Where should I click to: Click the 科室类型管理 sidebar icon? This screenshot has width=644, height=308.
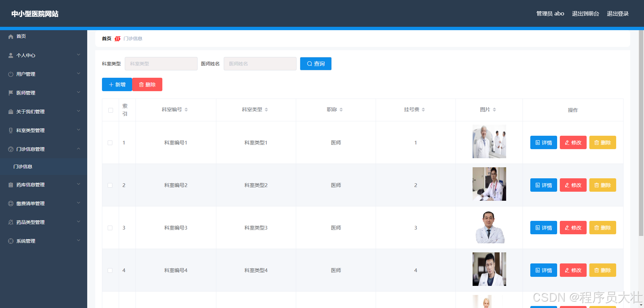coord(10,130)
